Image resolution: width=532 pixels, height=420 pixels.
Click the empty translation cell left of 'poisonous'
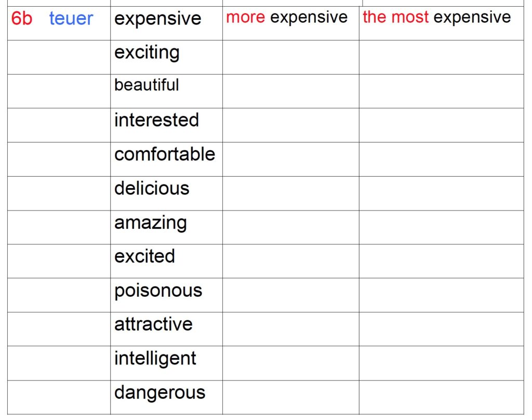click(59, 295)
